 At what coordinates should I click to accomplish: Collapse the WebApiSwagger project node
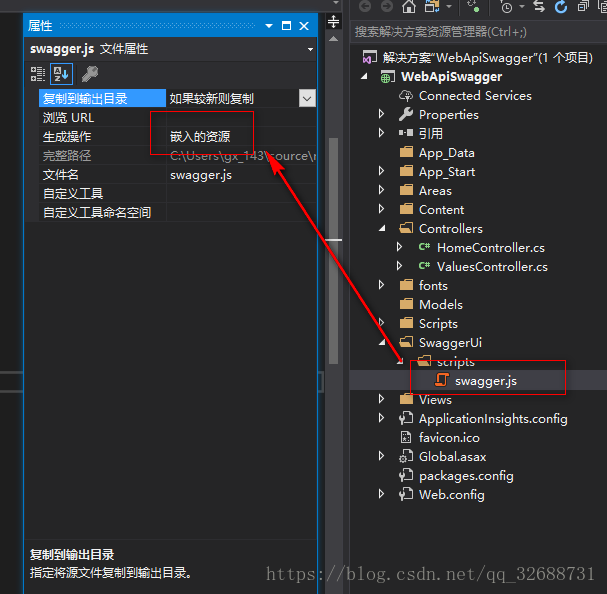(364, 77)
